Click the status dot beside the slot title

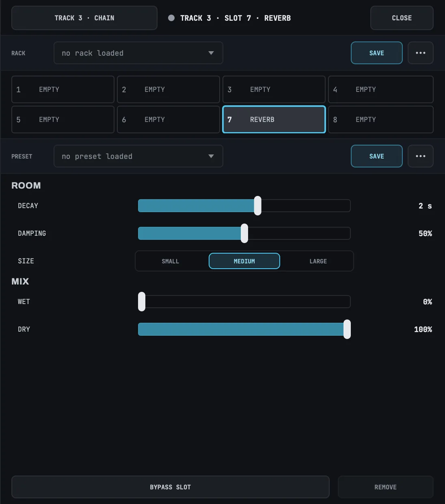tap(171, 18)
